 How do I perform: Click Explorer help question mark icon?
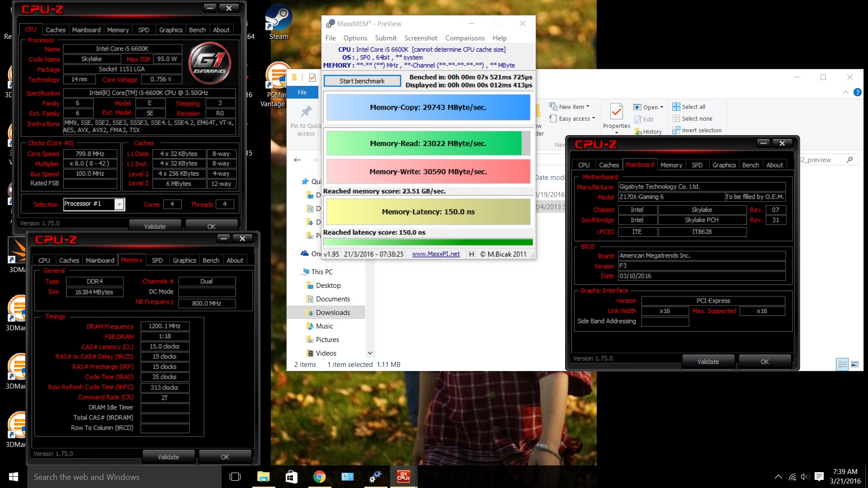pyautogui.click(x=857, y=92)
